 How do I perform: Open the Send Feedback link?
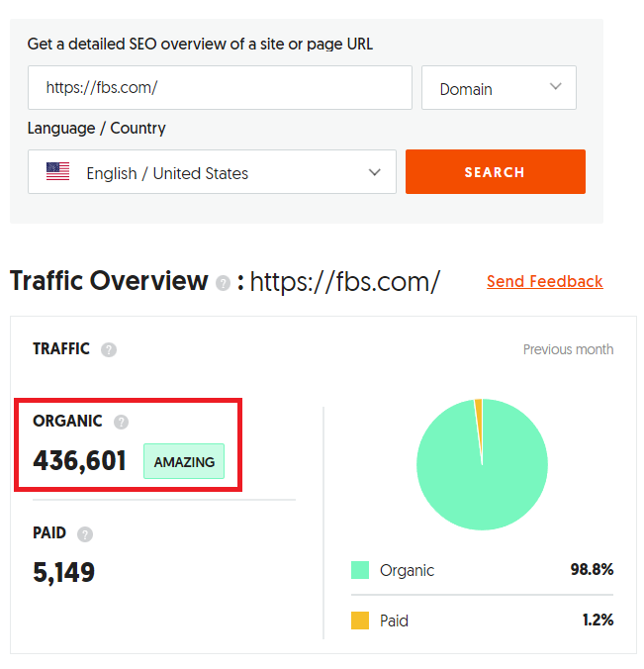[544, 282]
